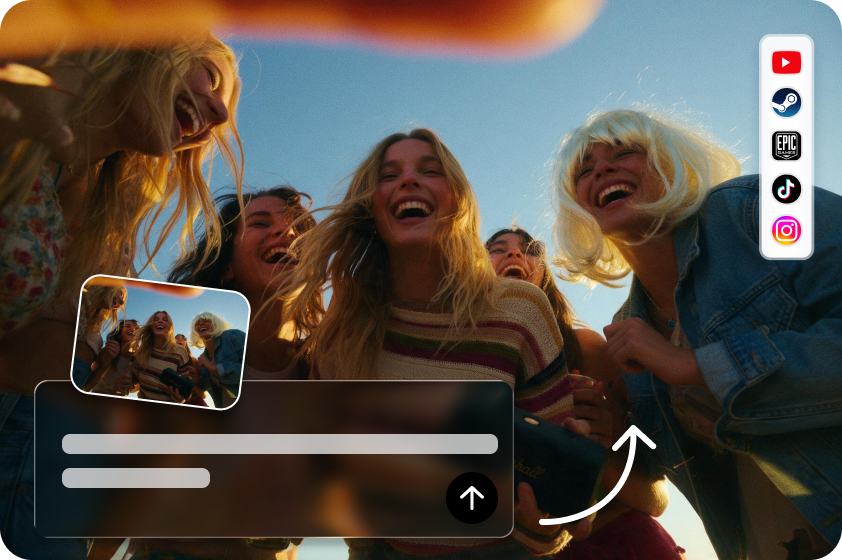This screenshot has width=842, height=560.
Task: Click the YouTube icon
Action: pos(786,62)
